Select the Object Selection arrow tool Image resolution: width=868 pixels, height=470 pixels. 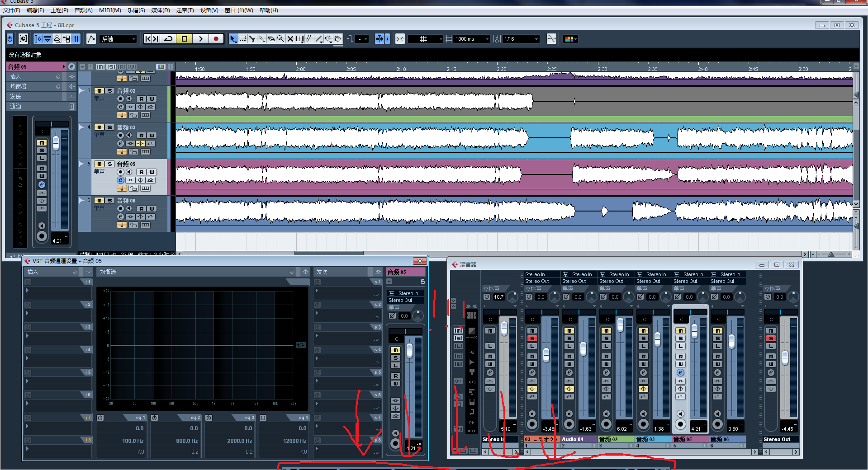tap(233, 39)
